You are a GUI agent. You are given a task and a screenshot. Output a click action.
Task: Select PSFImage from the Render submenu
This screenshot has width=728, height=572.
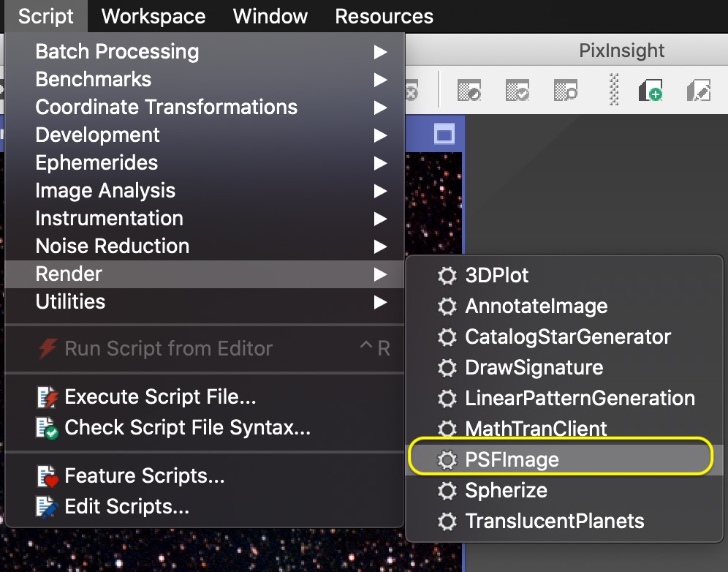512,459
